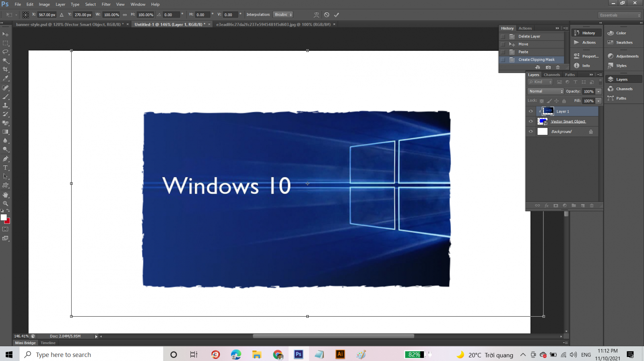
Task: Collapse the History panel with double arrows
Action: [557, 28]
